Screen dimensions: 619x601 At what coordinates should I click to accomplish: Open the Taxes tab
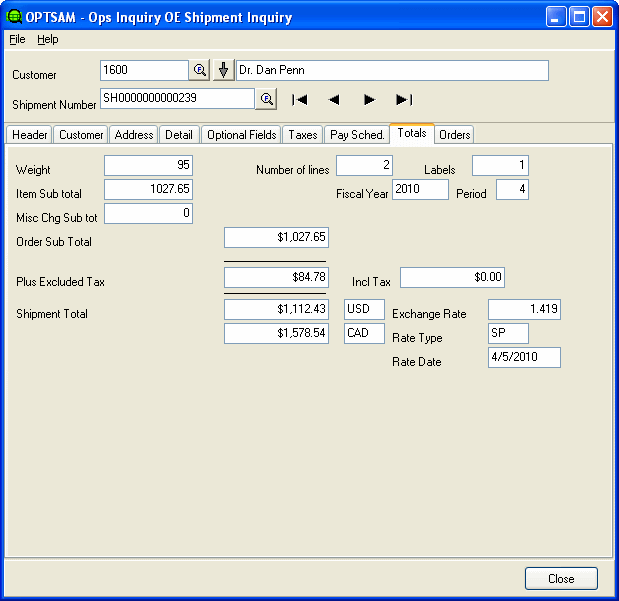(302, 135)
